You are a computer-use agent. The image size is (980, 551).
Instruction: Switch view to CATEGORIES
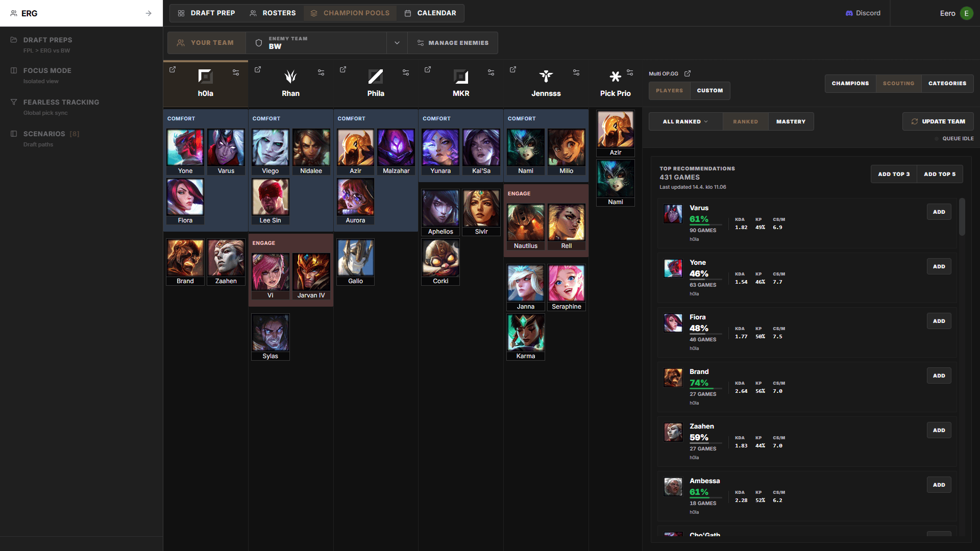[947, 84]
